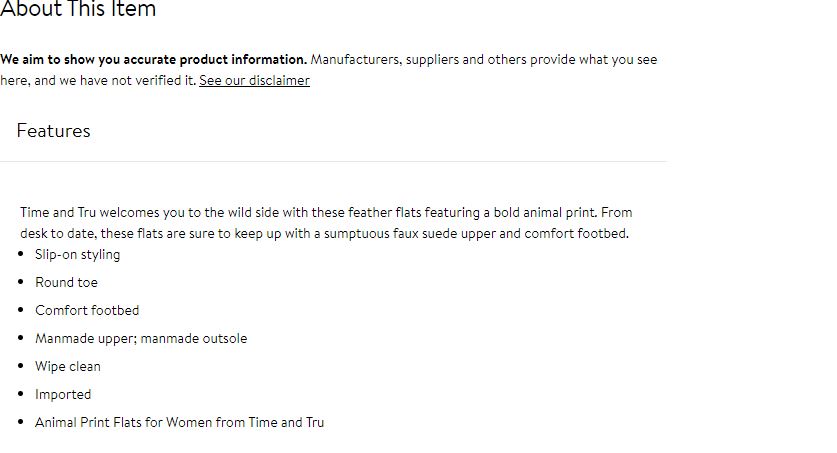837x453 pixels.
Task: Click Manmade upper; manmade outsole text
Action: pyautogui.click(x=141, y=338)
